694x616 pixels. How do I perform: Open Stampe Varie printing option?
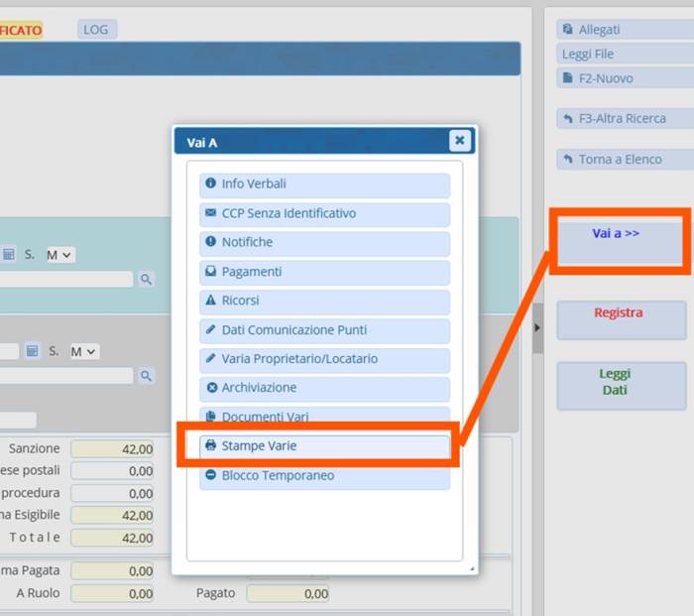[324, 446]
